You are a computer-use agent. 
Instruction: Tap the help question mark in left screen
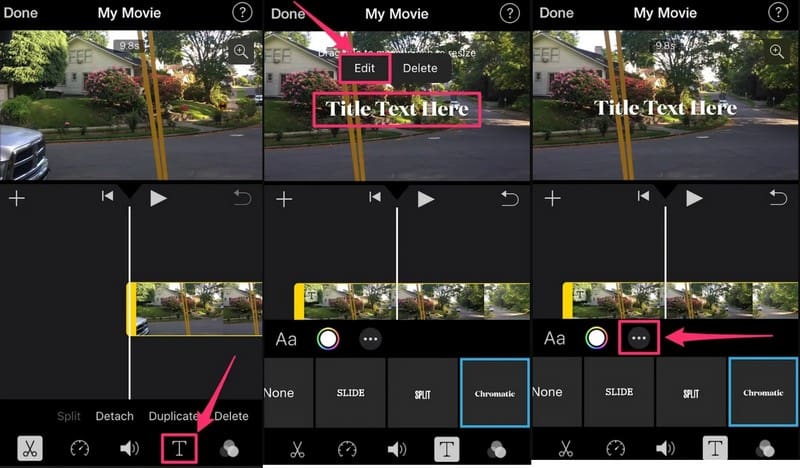click(242, 12)
